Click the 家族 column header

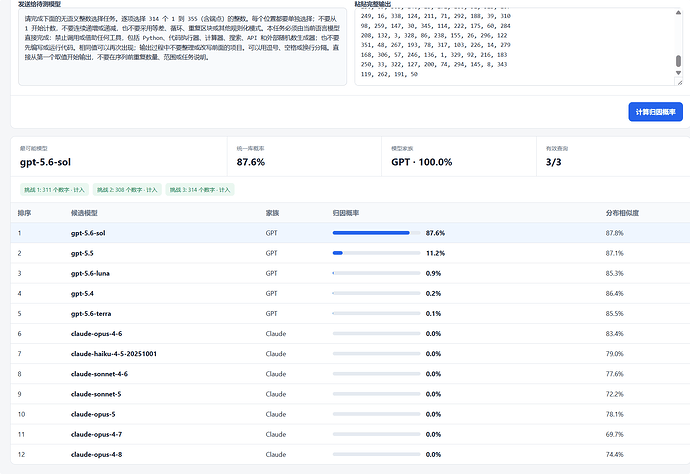point(272,213)
